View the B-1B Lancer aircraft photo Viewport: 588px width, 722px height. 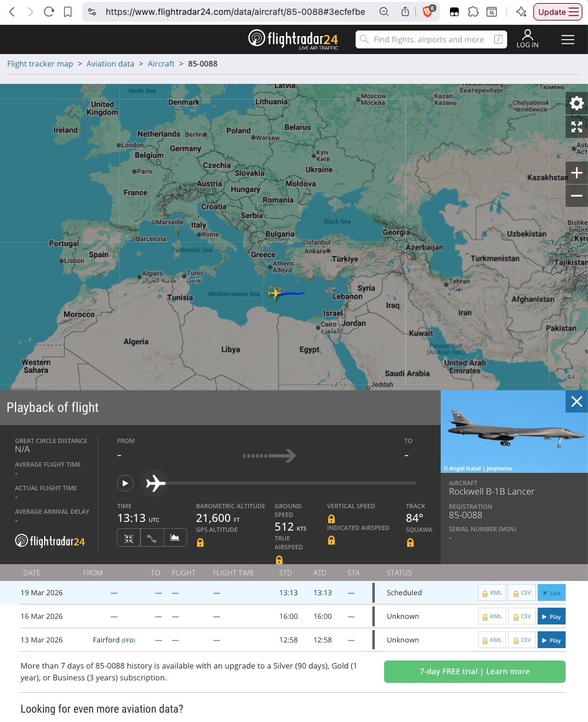coord(514,431)
